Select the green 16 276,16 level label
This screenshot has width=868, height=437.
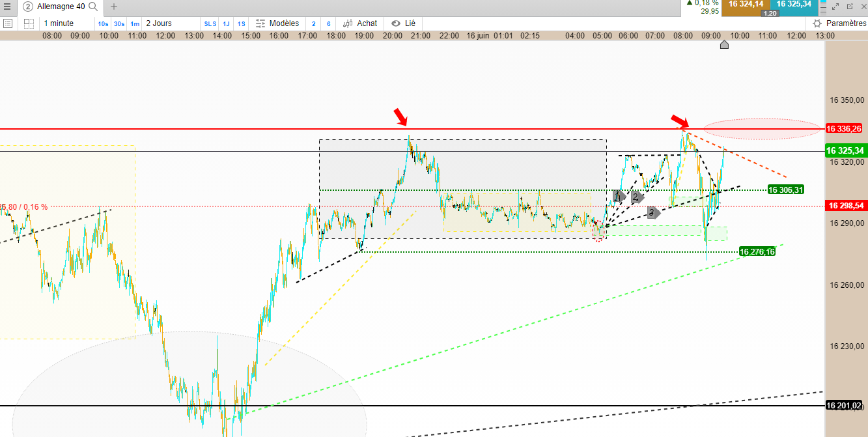click(757, 251)
